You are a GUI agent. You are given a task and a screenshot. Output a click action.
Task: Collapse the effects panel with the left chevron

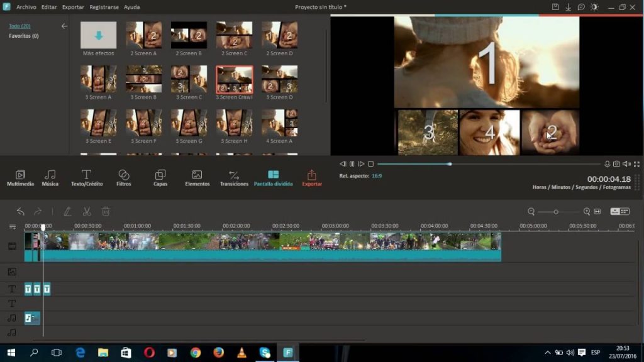pyautogui.click(x=64, y=26)
